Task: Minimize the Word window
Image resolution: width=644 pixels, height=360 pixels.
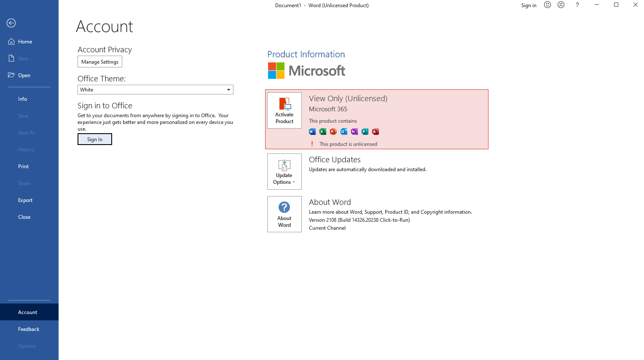Action: [x=597, y=5]
